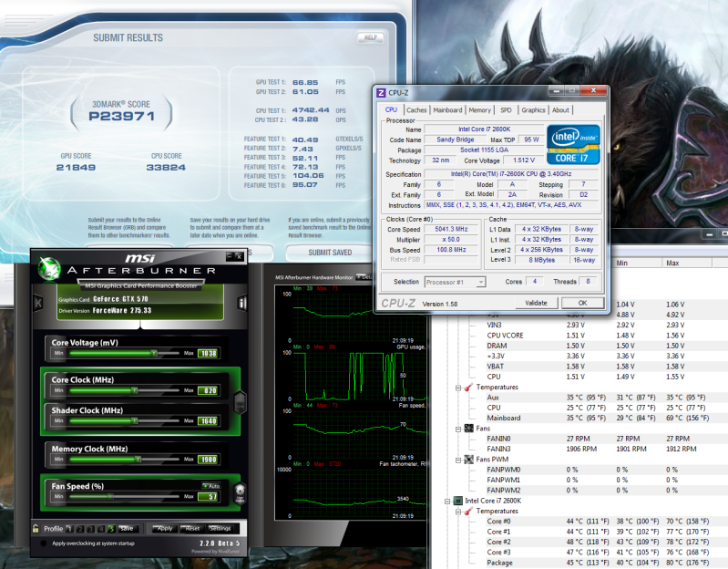The image size is (728, 569).
Task: Click the Core Clock value field 820
Action: point(208,390)
